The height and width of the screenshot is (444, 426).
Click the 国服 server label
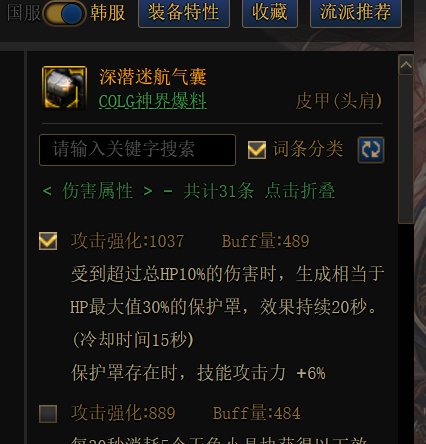[23, 13]
